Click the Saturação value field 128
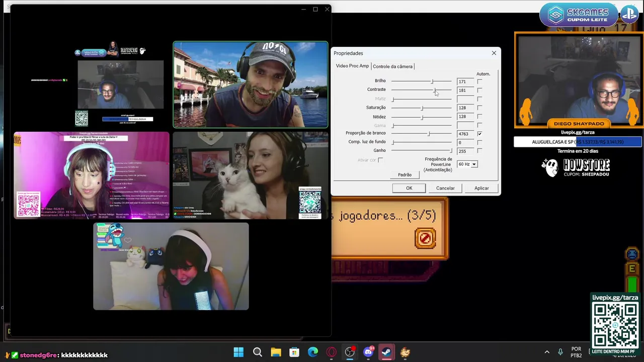 (x=465, y=108)
